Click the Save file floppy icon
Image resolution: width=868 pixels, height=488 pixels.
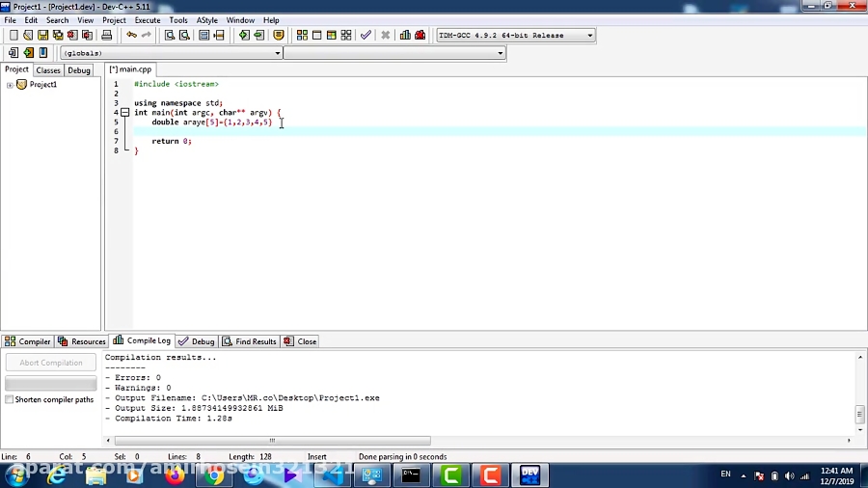(42, 36)
